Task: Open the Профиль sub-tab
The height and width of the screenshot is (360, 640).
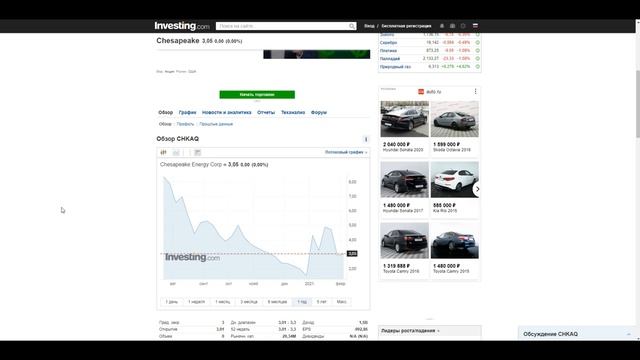Action: click(185, 124)
